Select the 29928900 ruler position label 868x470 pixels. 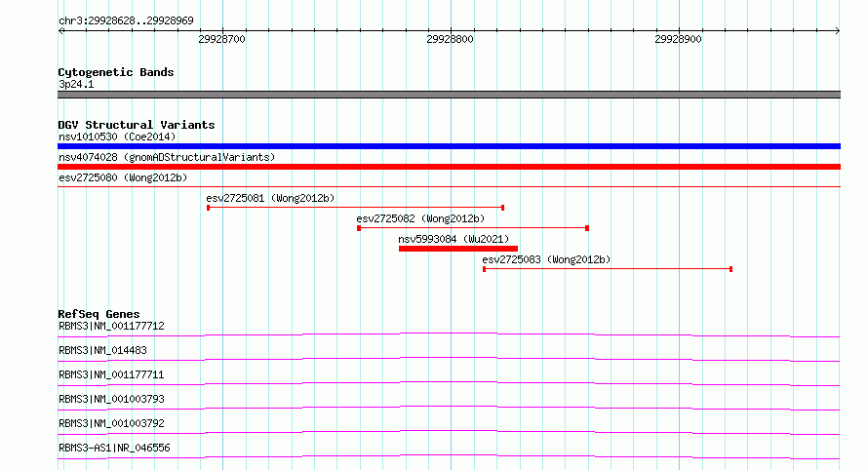point(678,39)
